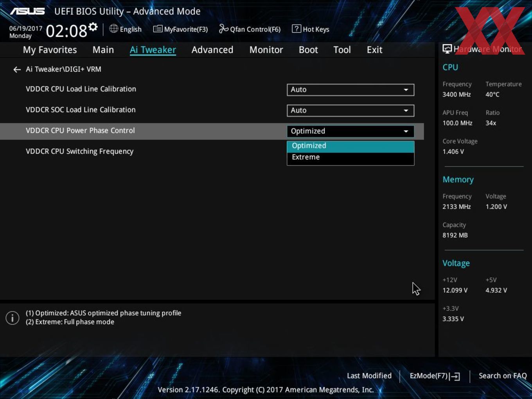Click the +3.3V value 3.335 V
The width and height of the screenshot is (532, 399).
pyautogui.click(x=453, y=319)
